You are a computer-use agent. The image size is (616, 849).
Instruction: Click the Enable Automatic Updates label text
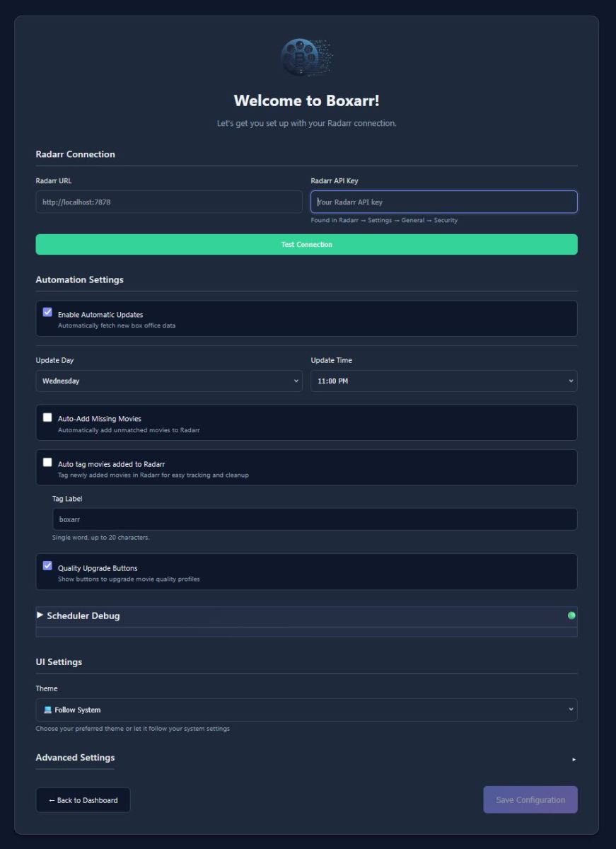pyautogui.click(x=100, y=315)
